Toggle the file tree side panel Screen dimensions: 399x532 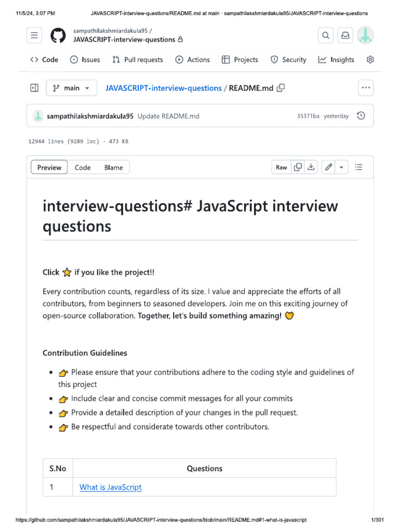34,88
